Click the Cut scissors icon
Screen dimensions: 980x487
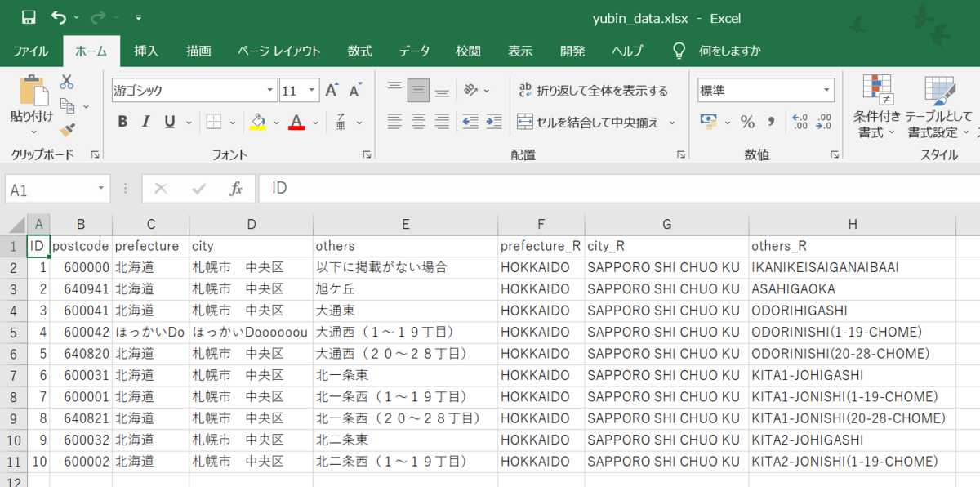(67, 82)
